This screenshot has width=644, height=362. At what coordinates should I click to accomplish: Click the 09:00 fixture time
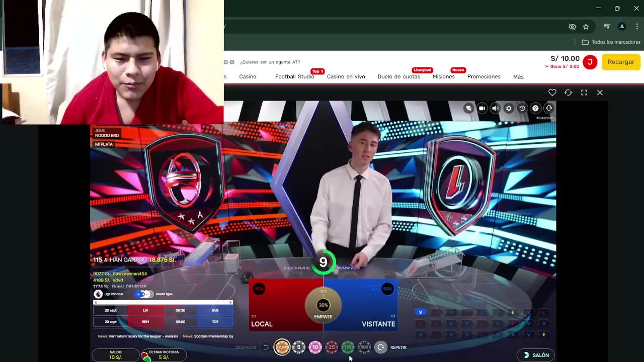[180, 322]
